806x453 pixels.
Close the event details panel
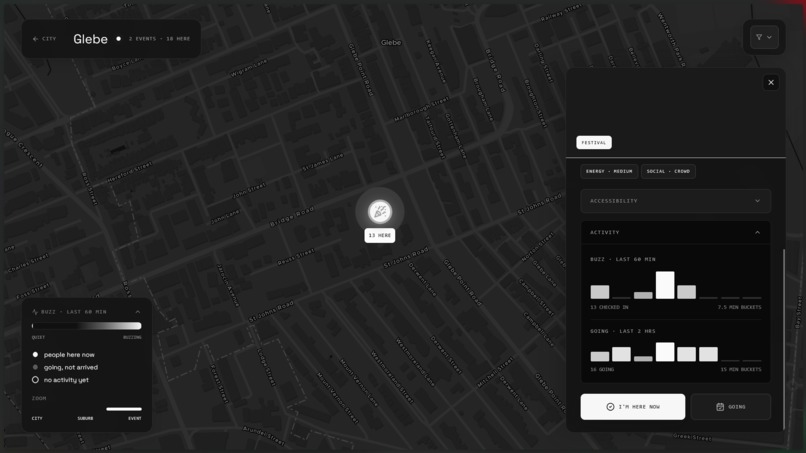(x=771, y=82)
